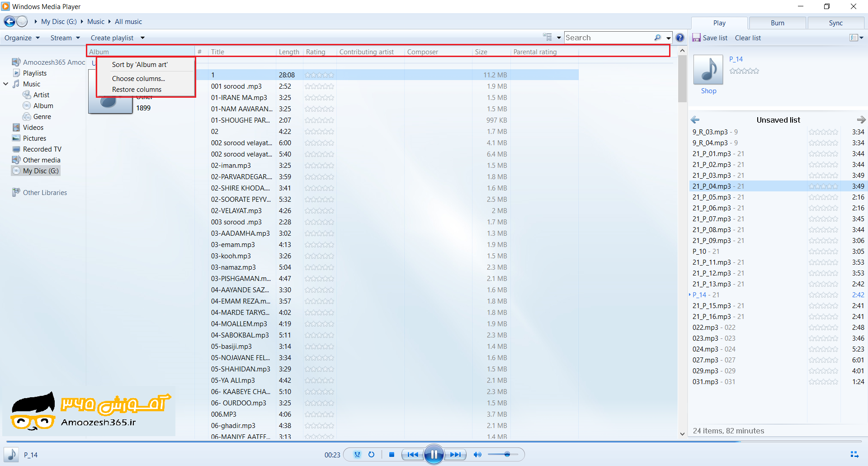The width and height of the screenshot is (868, 466).
Task: Sort by the Size column header
Action: (x=491, y=52)
